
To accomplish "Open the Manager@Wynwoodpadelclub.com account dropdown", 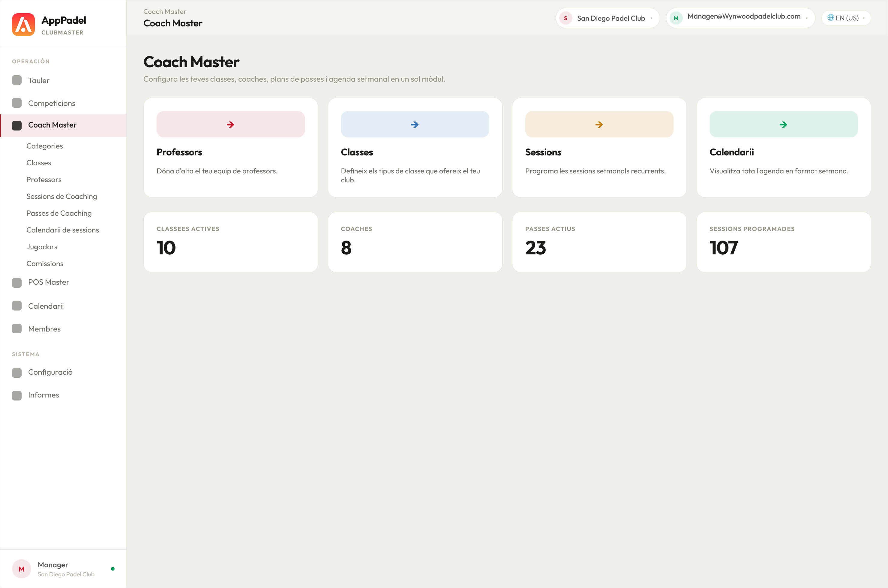I will (740, 18).
